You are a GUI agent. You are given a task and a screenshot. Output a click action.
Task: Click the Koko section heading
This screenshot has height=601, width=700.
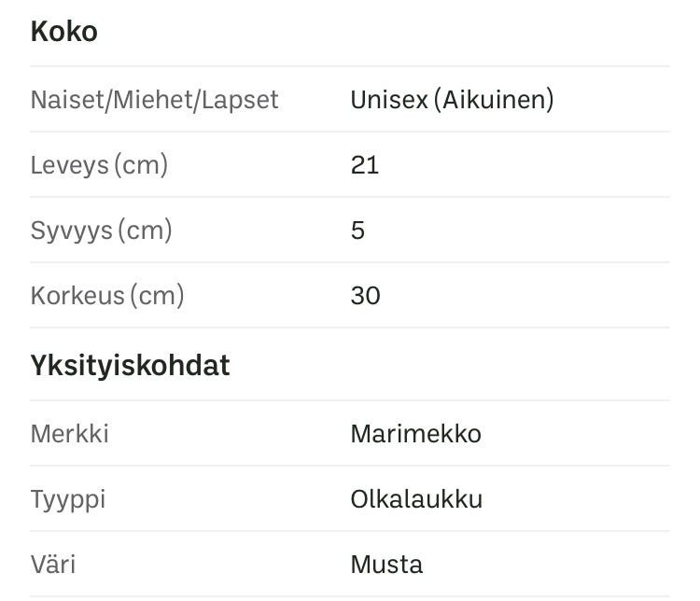(x=63, y=32)
